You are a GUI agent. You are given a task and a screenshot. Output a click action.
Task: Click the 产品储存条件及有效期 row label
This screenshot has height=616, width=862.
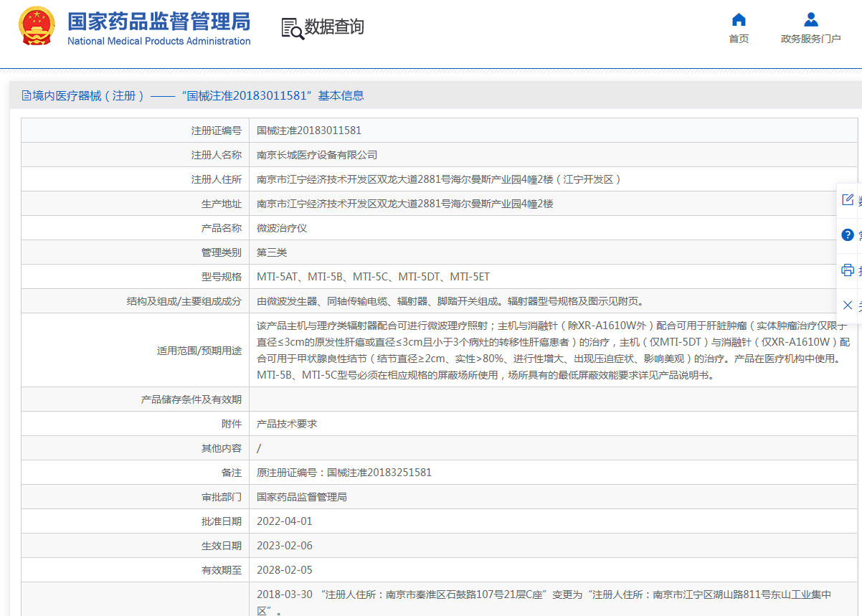tap(191, 399)
